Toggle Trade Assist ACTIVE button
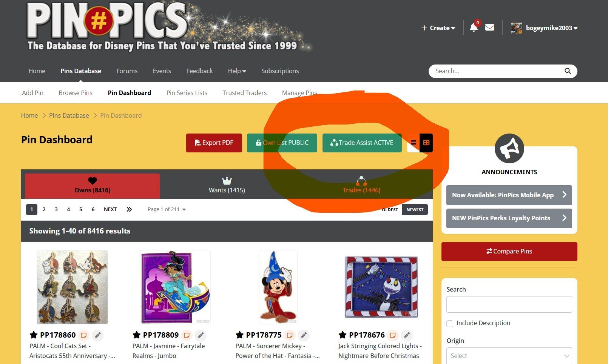This screenshot has width=608, height=364. click(362, 143)
